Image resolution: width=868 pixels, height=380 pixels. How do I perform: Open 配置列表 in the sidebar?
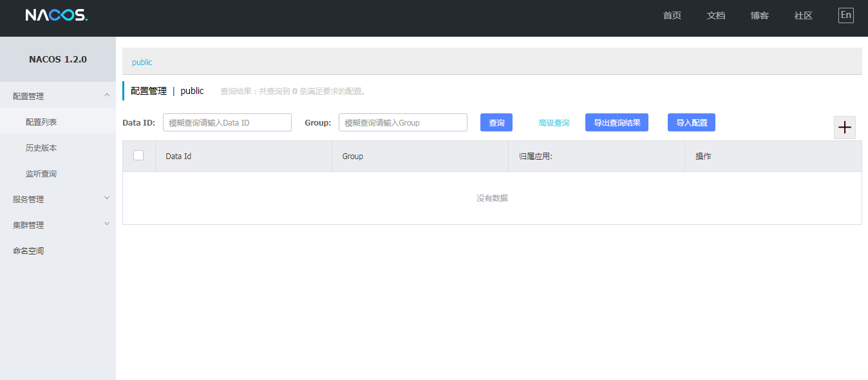point(41,122)
